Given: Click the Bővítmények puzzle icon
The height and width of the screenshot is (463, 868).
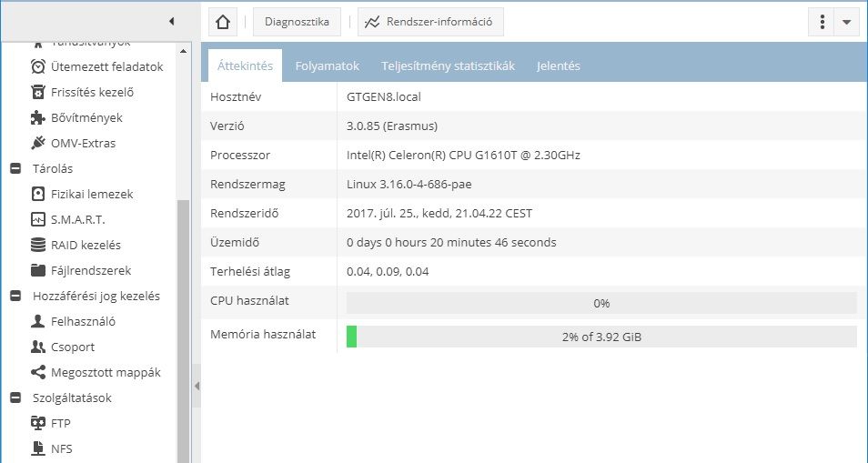Looking at the screenshot, I should pos(38,117).
